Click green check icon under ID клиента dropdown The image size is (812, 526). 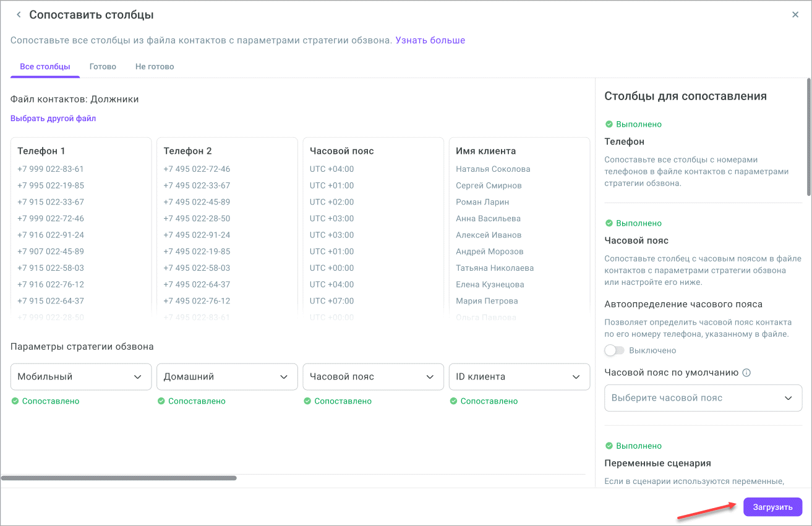click(453, 401)
